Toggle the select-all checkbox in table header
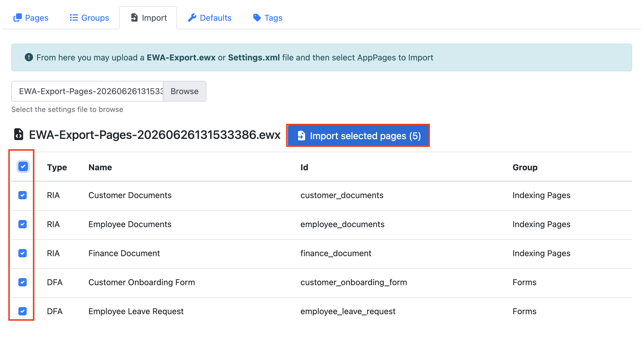The height and width of the screenshot is (337, 644). pyautogui.click(x=23, y=166)
